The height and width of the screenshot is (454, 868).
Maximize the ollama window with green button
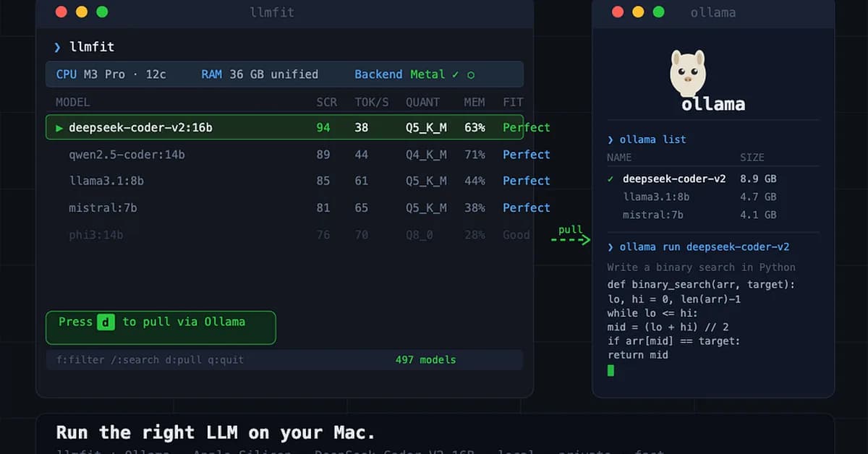coord(658,12)
